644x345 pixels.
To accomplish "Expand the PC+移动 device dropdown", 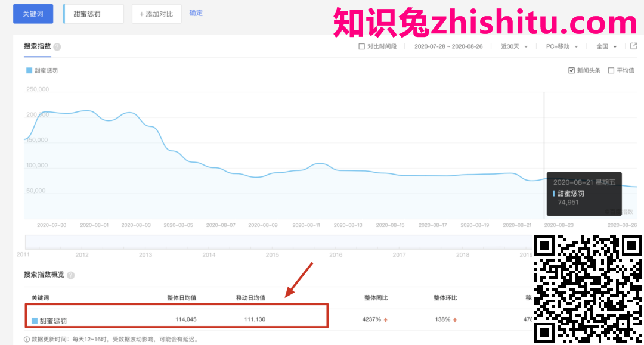I will 562,46.
